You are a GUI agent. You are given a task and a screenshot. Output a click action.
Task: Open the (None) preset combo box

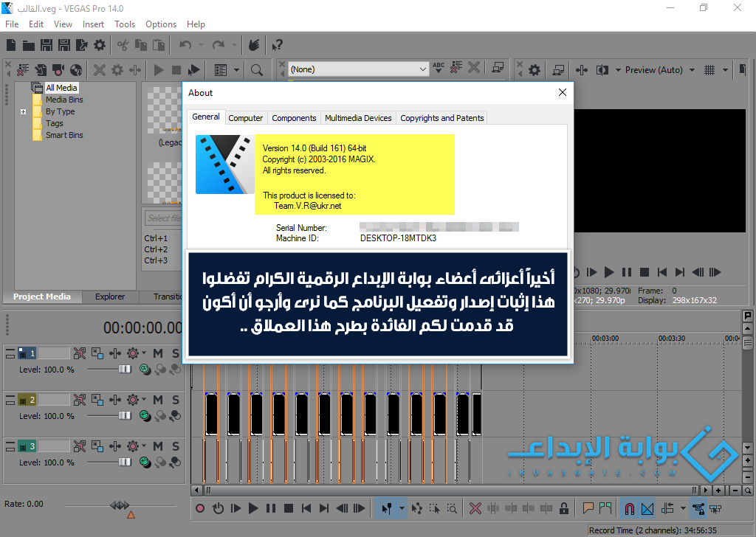point(358,69)
